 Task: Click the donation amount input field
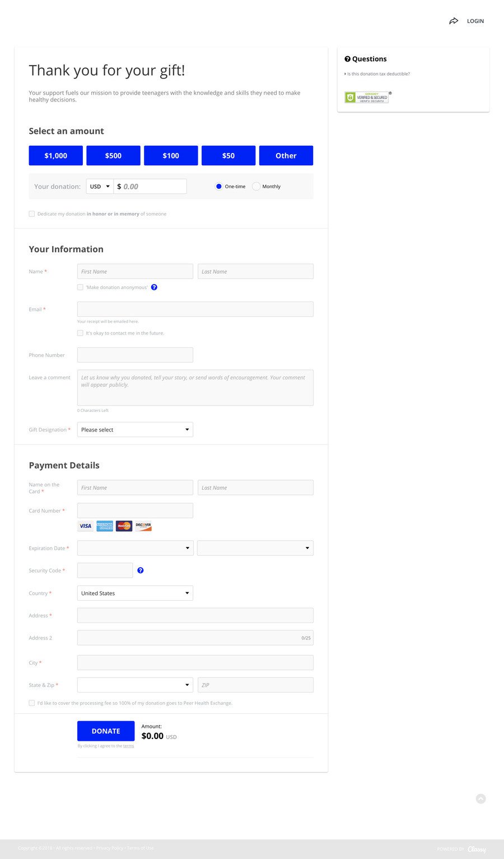click(150, 187)
